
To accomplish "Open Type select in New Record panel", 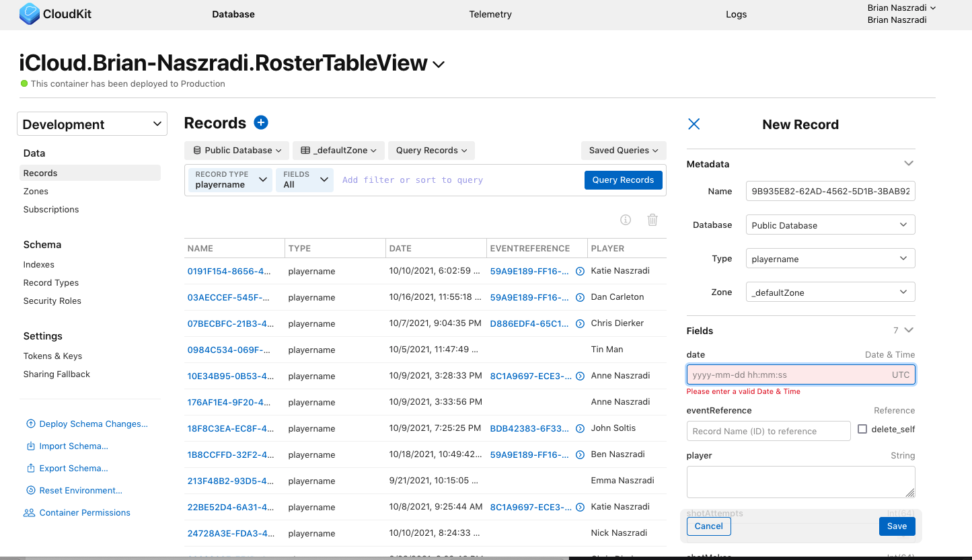I will 831,259.
